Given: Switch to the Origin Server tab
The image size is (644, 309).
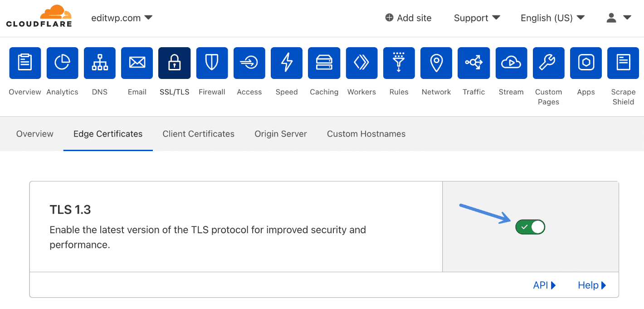Looking at the screenshot, I should click(x=280, y=134).
